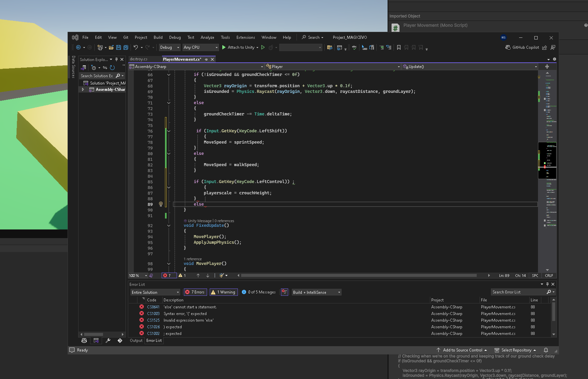Click the split editor window icon

point(547,67)
